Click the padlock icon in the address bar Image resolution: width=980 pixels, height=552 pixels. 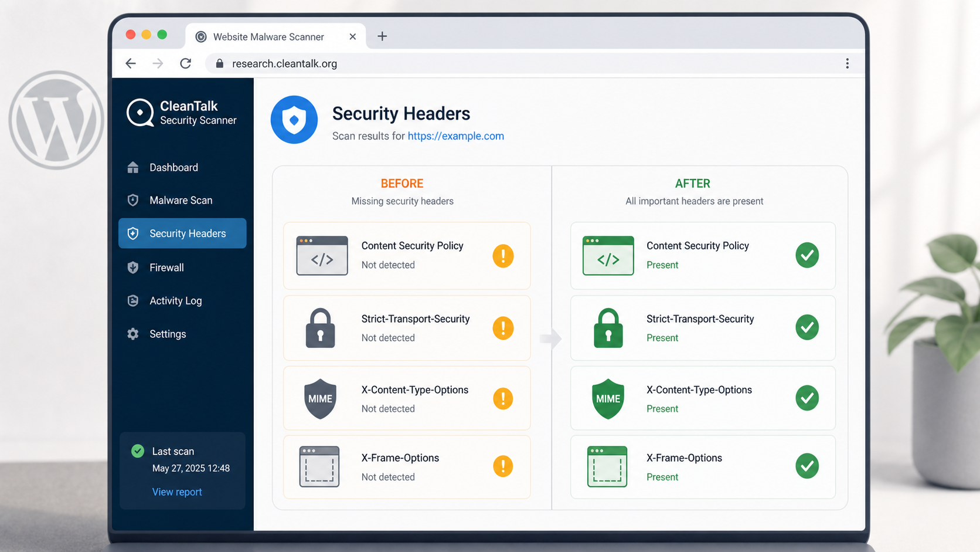pos(219,63)
